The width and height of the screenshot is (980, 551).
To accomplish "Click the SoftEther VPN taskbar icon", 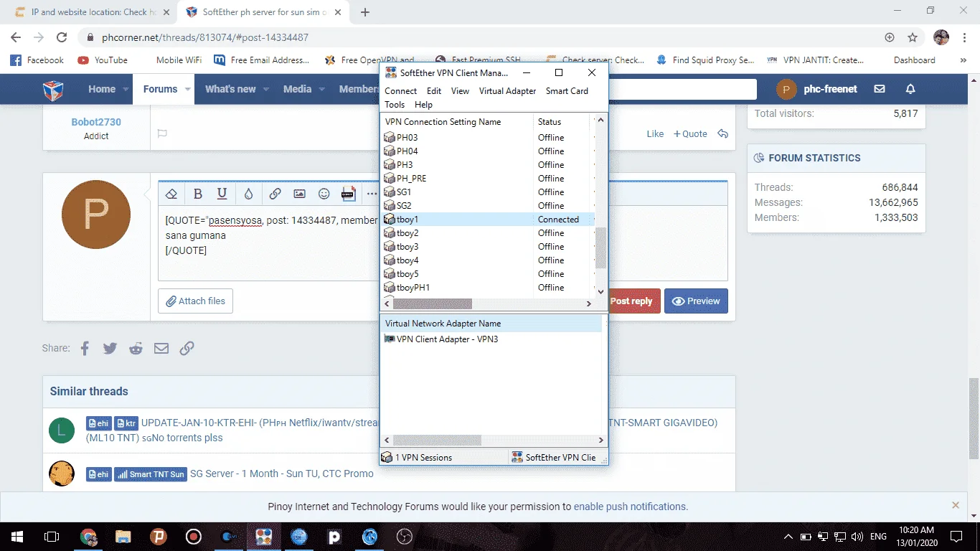I will 263,536.
